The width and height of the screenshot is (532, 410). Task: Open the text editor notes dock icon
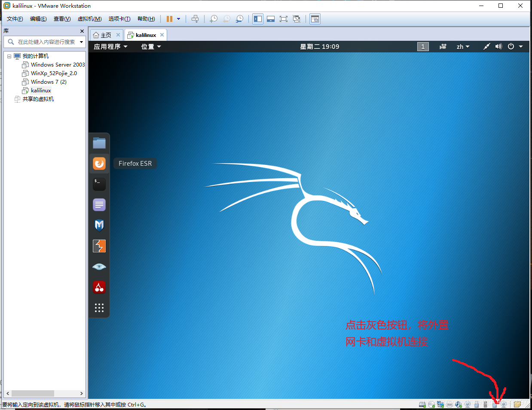(99, 205)
